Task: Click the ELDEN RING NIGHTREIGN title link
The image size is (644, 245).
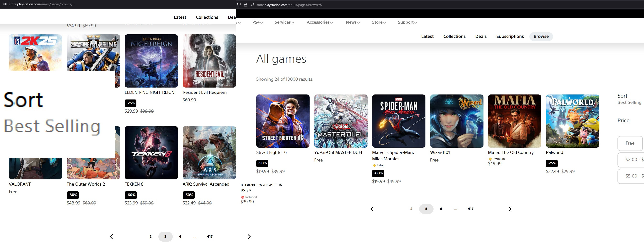Action: click(150, 92)
